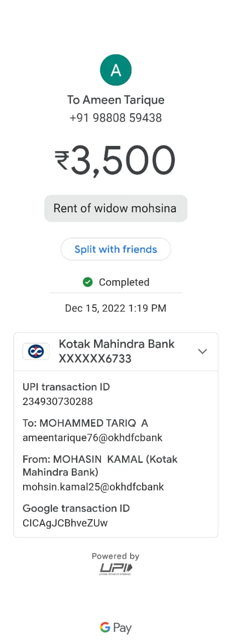The width and height of the screenshot is (232, 644).
Task: Click the Dec 15, 2022 timestamp
Action: click(x=115, y=308)
